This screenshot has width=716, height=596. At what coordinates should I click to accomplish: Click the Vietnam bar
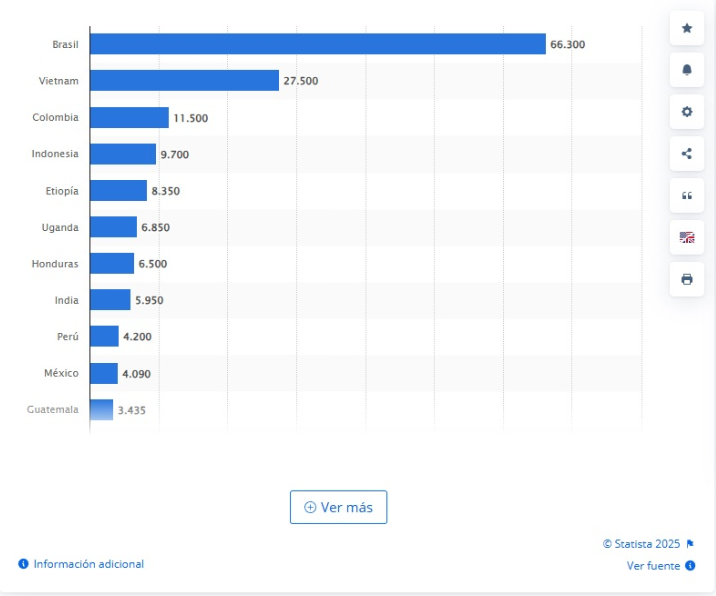184,81
